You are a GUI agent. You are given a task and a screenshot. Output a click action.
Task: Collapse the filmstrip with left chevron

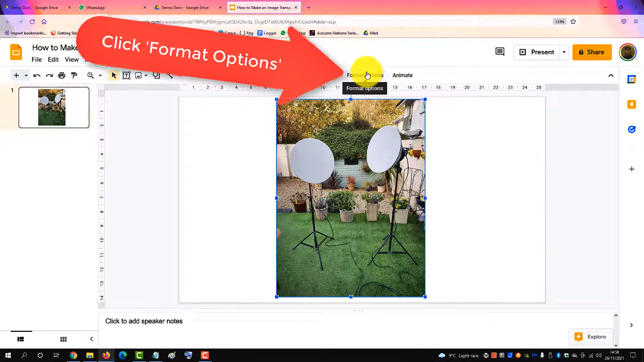tap(91, 339)
